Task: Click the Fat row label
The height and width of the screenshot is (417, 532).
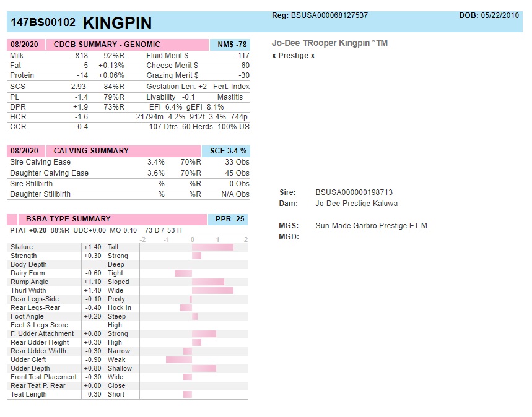Action: point(15,66)
